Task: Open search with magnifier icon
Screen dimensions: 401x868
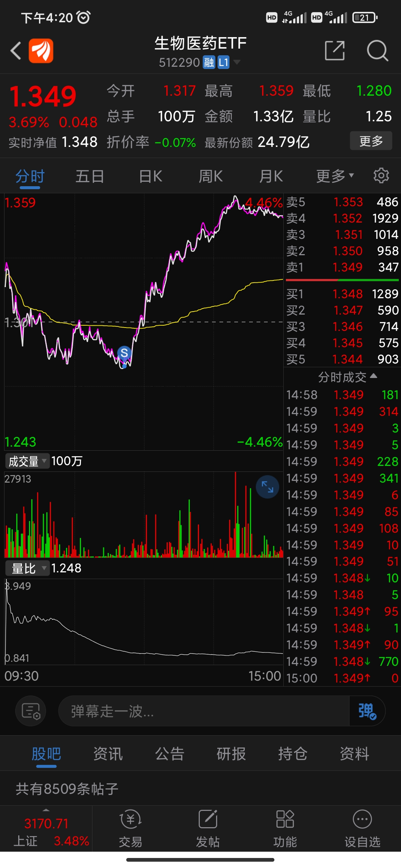Action: pos(378,50)
